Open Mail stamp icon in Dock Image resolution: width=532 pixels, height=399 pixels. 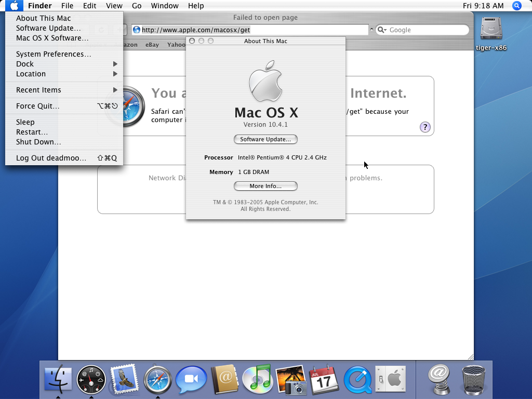click(x=124, y=379)
